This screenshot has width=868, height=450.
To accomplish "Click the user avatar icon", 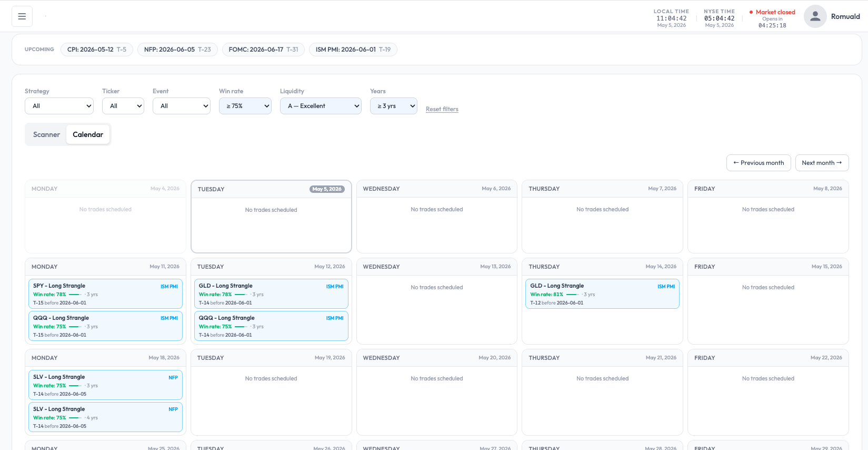I will pyautogui.click(x=815, y=16).
